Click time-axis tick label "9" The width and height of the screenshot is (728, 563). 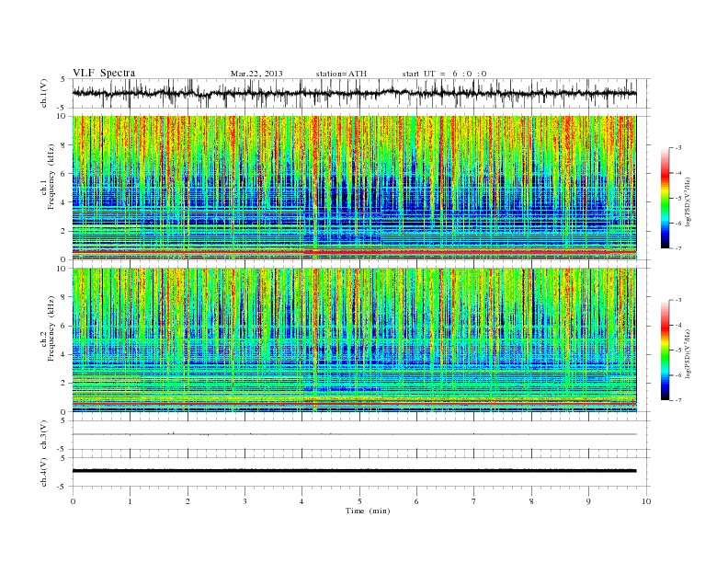click(588, 501)
